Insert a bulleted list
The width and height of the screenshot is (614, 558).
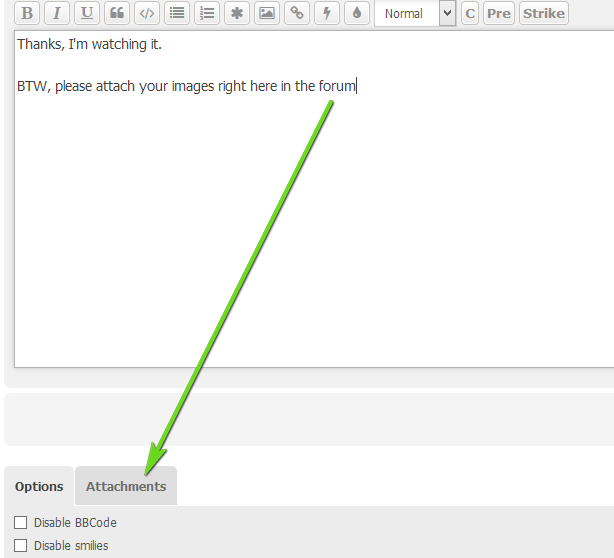(x=177, y=13)
